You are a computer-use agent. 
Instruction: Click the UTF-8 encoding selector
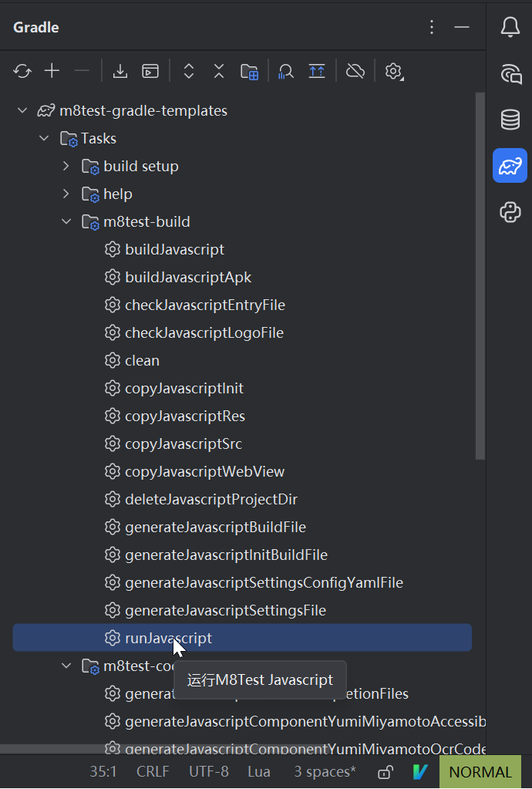(x=209, y=771)
